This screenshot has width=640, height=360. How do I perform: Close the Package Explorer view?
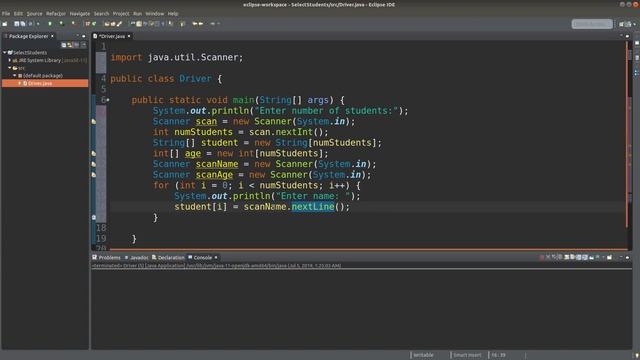coord(52,36)
